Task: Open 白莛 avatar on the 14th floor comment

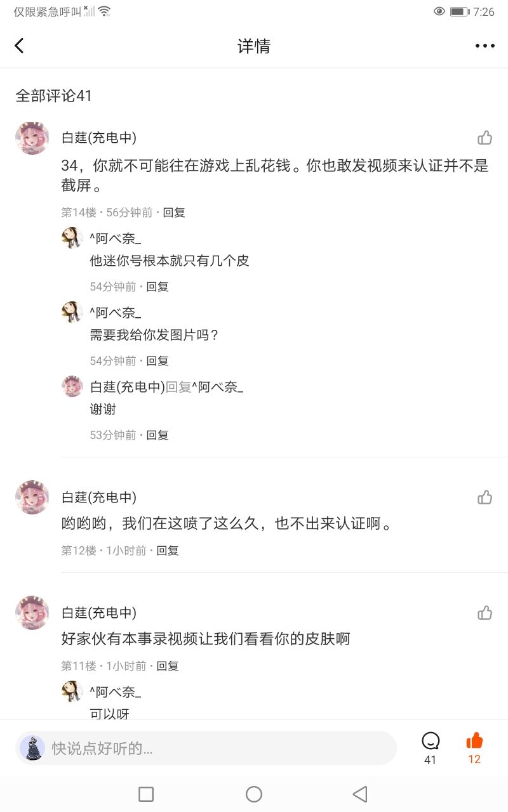Action: click(x=32, y=138)
